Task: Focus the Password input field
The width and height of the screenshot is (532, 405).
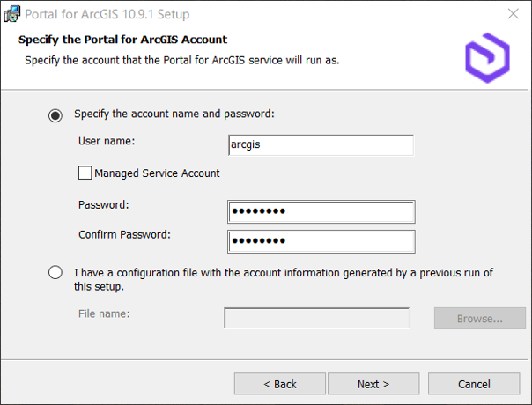Action: [321, 211]
